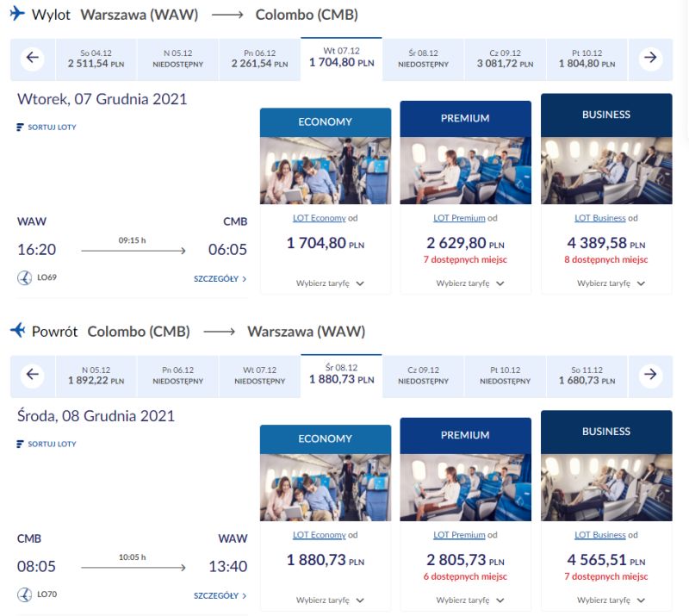Image resolution: width=689 pixels, height=616 pixels.
Task: Select return date Pt 10.12 unavailable tab
Action: (506, 376)
